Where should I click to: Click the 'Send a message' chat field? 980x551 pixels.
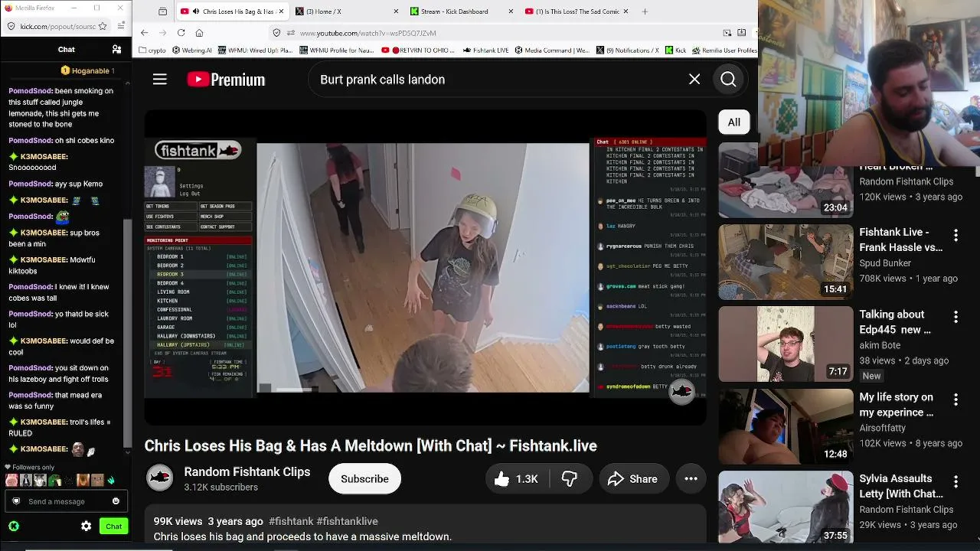66,501
